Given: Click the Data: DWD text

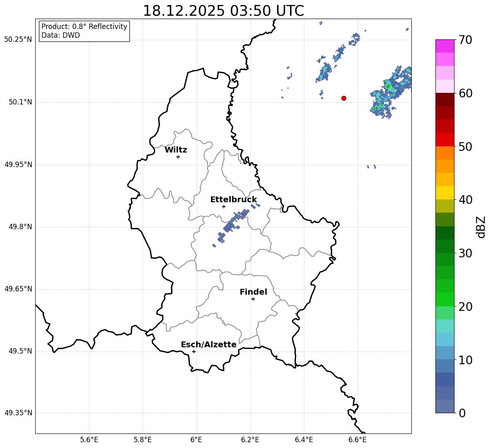Looking at the screenshot, I should click(61, 35).
